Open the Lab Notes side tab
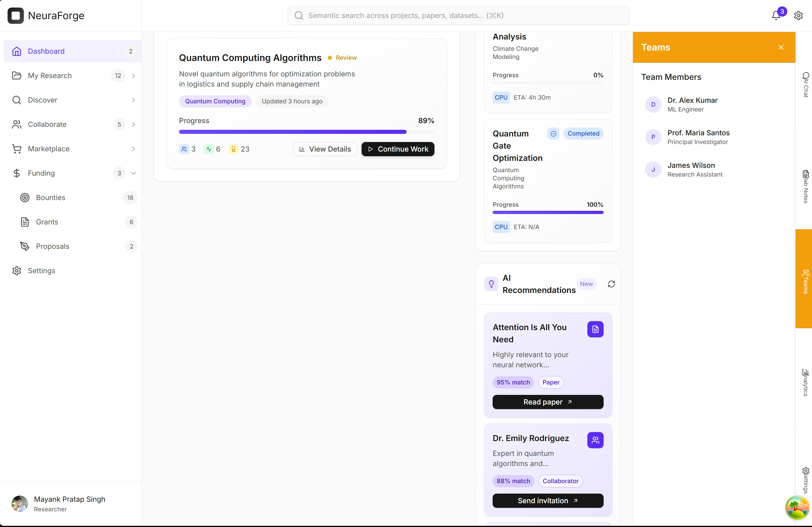The width and height of the screenshot is (812, 527). coord(805,186)
